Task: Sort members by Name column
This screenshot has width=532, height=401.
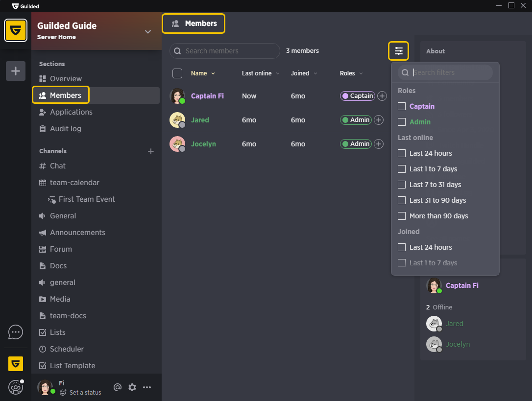Action: click(x=203, y=73)
